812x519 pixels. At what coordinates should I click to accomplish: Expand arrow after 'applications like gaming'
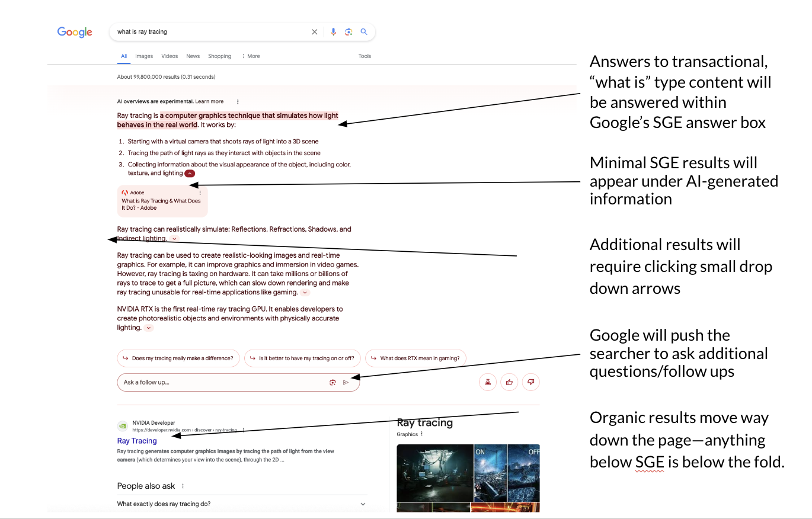[305, 293]
